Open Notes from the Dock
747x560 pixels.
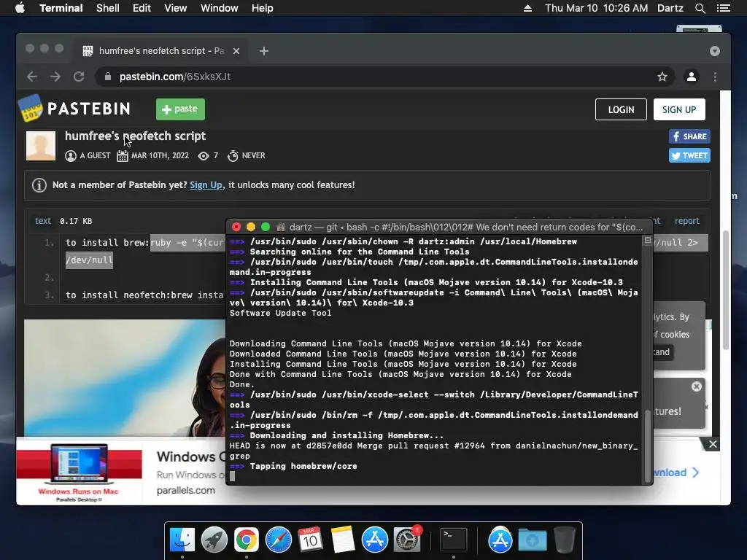coord(343,540)
